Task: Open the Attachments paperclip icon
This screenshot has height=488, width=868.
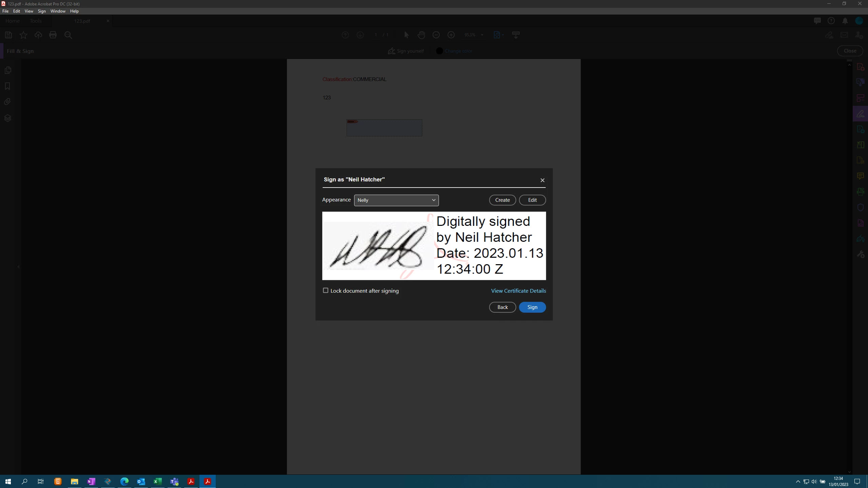Action: (7, 102)
